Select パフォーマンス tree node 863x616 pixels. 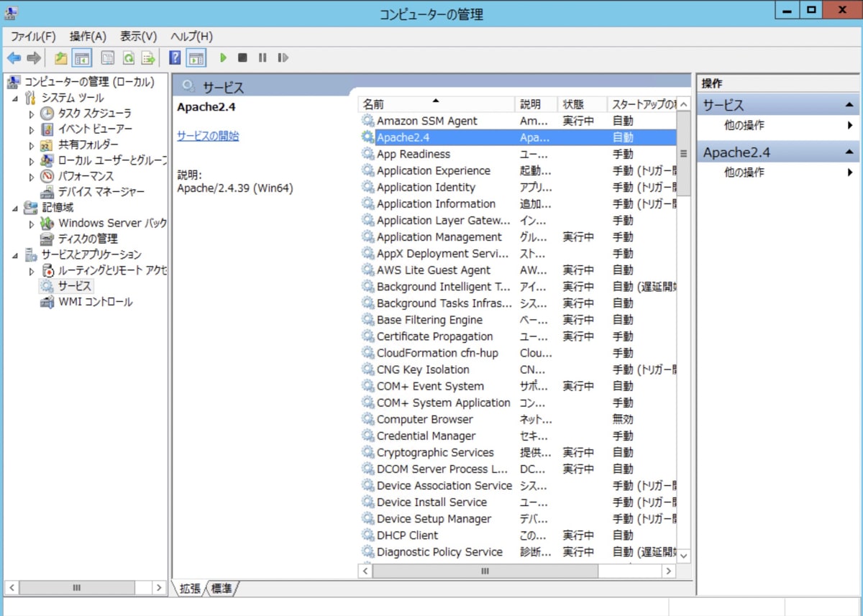pyautogui.click(x=86, y=176)
